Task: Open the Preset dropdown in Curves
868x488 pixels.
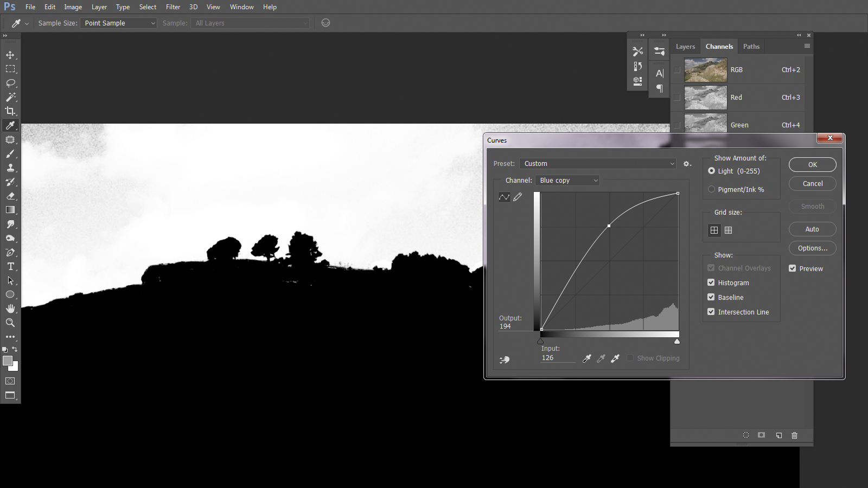Action: (597, 164)
